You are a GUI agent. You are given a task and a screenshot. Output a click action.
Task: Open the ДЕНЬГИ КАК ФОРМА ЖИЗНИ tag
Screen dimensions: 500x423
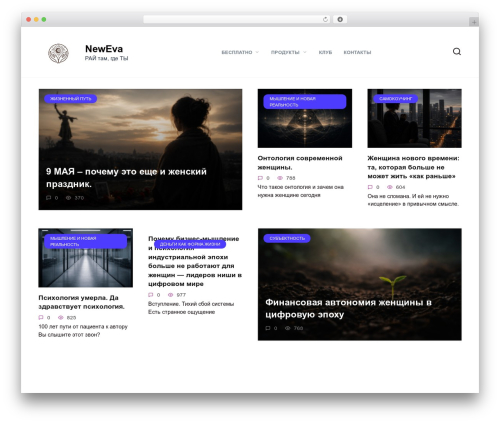coord(190,244)
